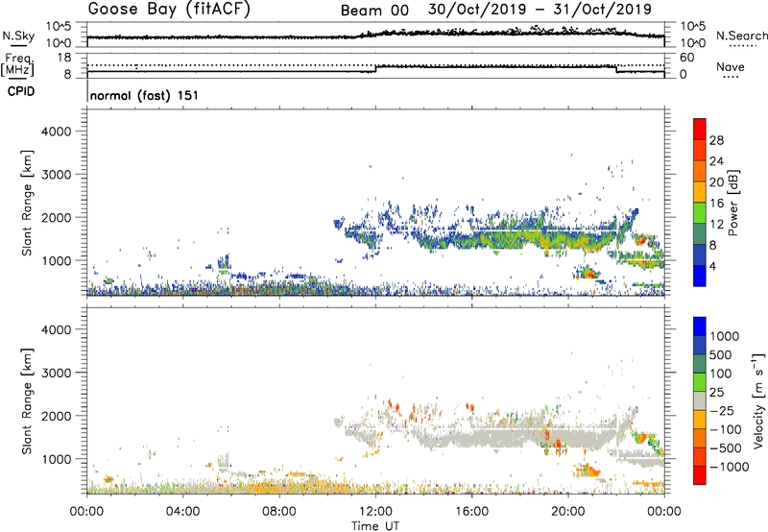
Task: Click the 'Freq. [MHz]' axis label
Action: (x=17, y=64)
